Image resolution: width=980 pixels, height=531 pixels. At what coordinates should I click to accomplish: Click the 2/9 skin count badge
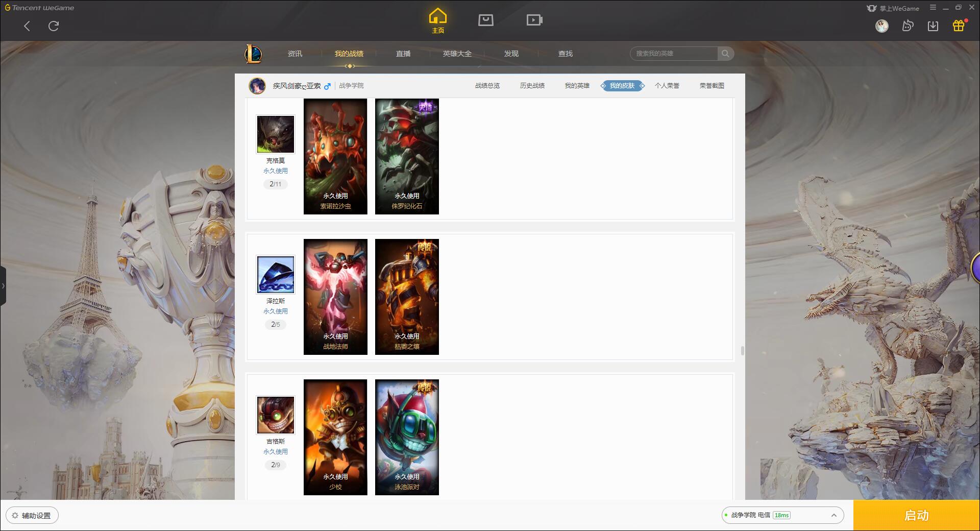tap(276, 465)
